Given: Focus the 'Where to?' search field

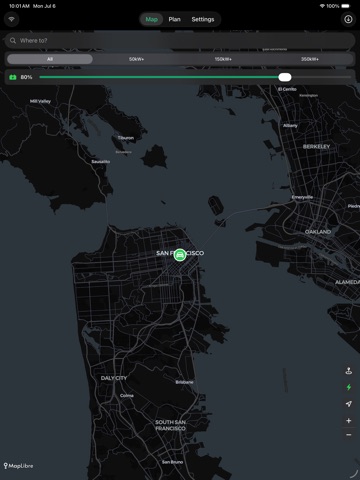Looking at the screenshot, I should (180, 41).
